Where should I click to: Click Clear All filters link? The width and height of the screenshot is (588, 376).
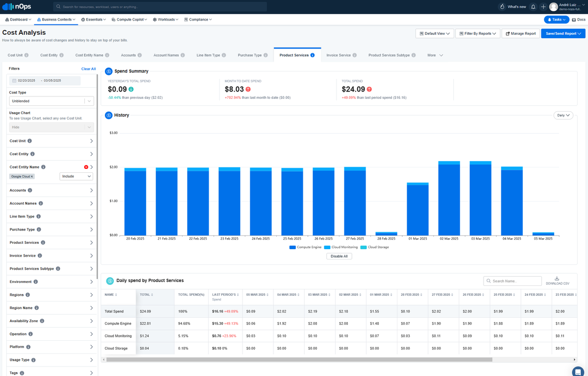(89, 69)
